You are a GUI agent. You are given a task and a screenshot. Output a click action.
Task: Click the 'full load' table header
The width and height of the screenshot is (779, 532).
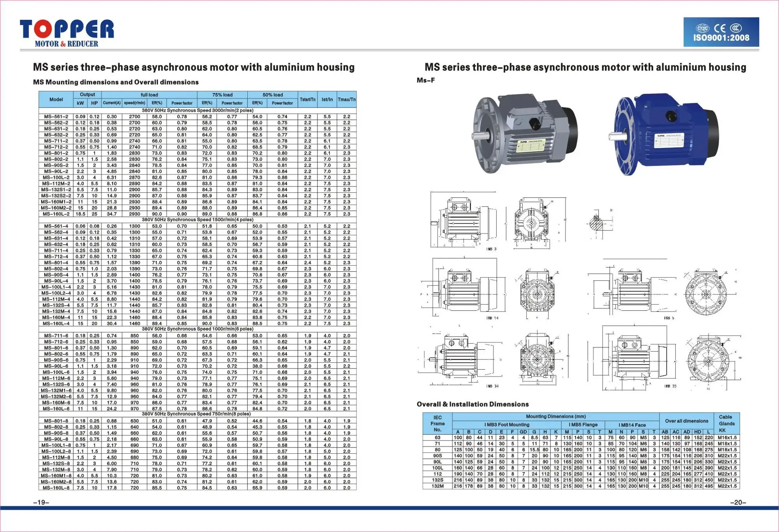(x=149, y=95)
